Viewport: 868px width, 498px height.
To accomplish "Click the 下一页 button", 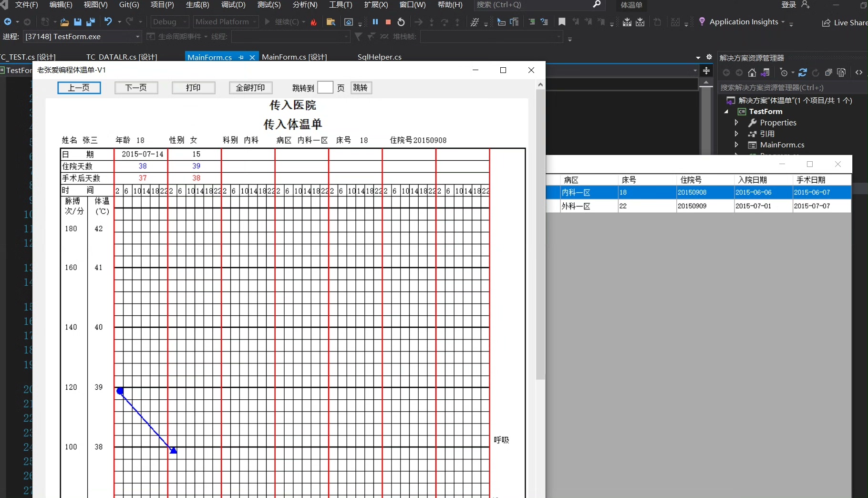I will (136, 88).
